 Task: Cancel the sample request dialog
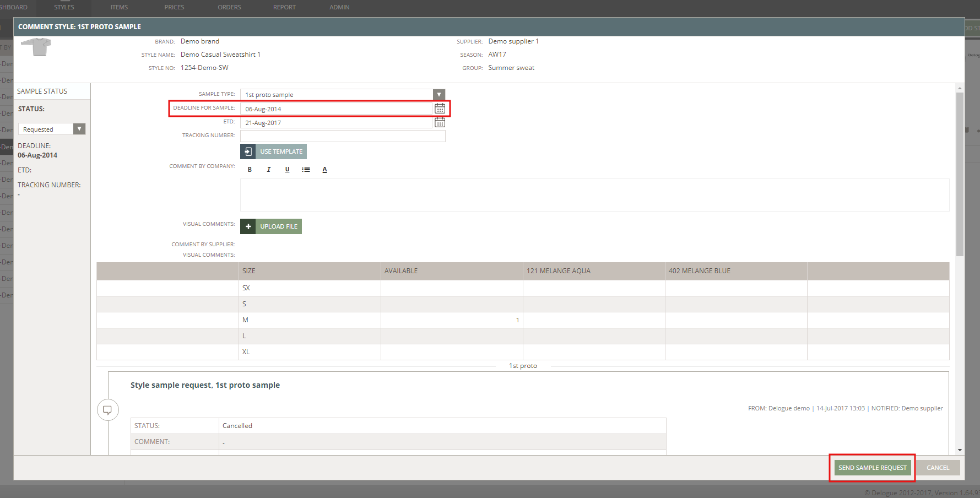tap(938, 468)
